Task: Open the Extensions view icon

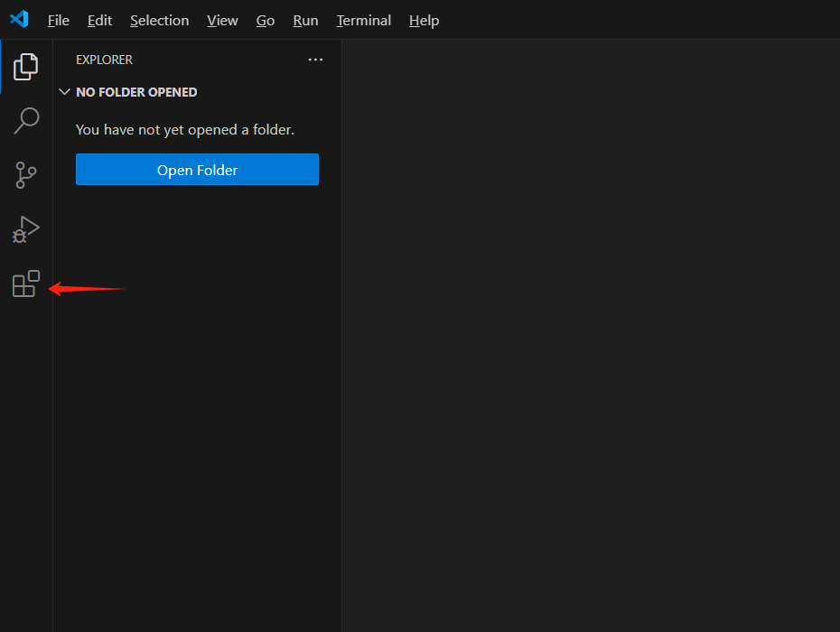Action: (26, 284)
